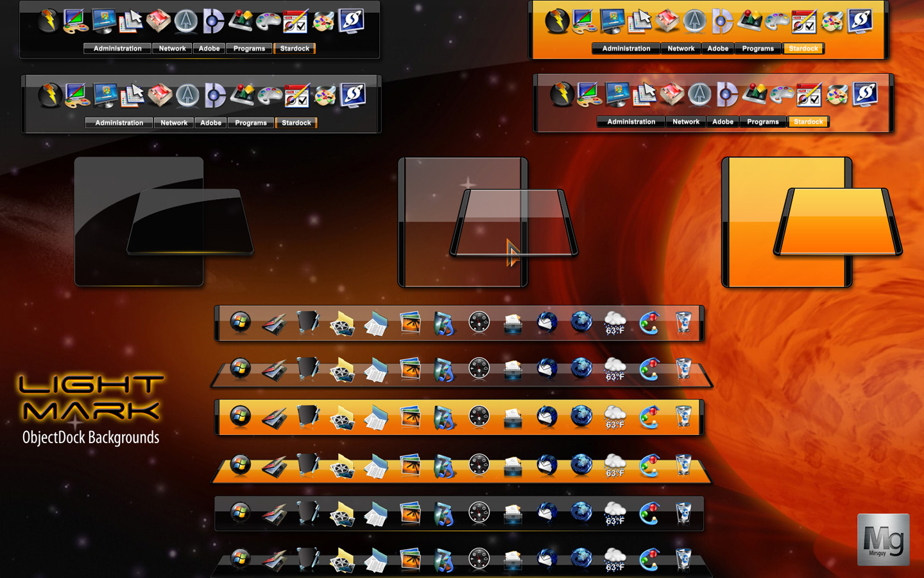Click the Recycle Bin in the 3D orange dock
This screenshot has height=578, width=924.
click(683, 465)
